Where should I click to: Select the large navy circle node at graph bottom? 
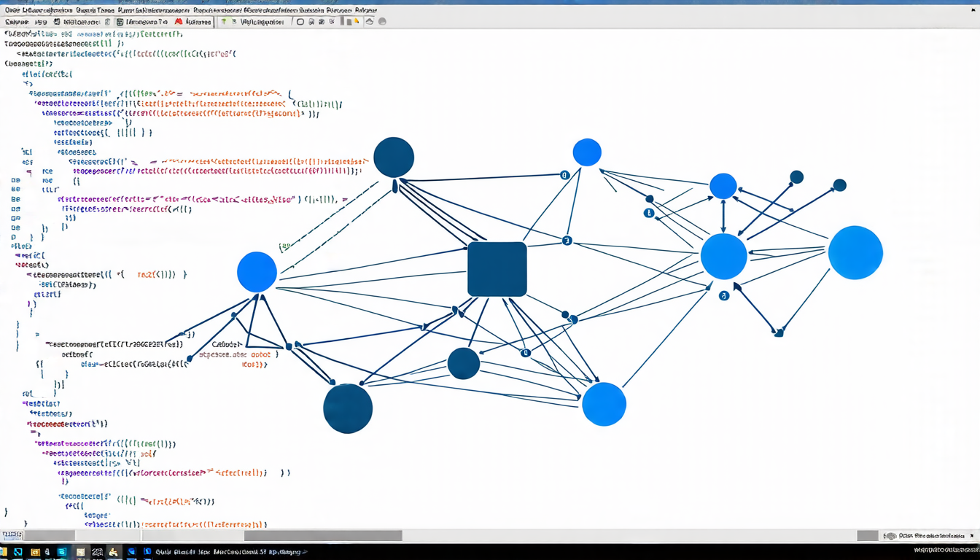click(348, 408)
